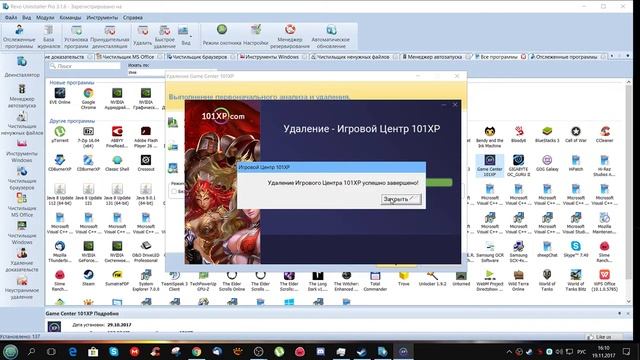Select Google Chrome in the program list
This screenshot has width=640, height=360.
88,98
